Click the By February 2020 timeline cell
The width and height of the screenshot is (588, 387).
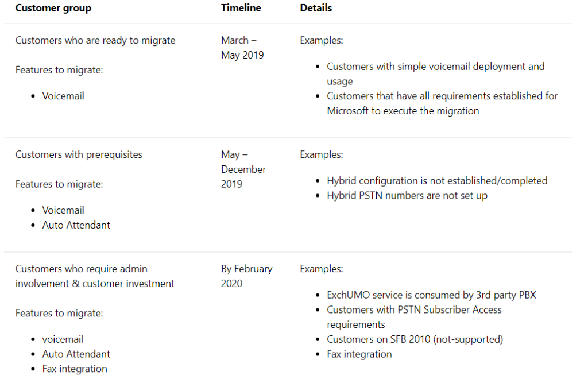(x=247, y=276)
